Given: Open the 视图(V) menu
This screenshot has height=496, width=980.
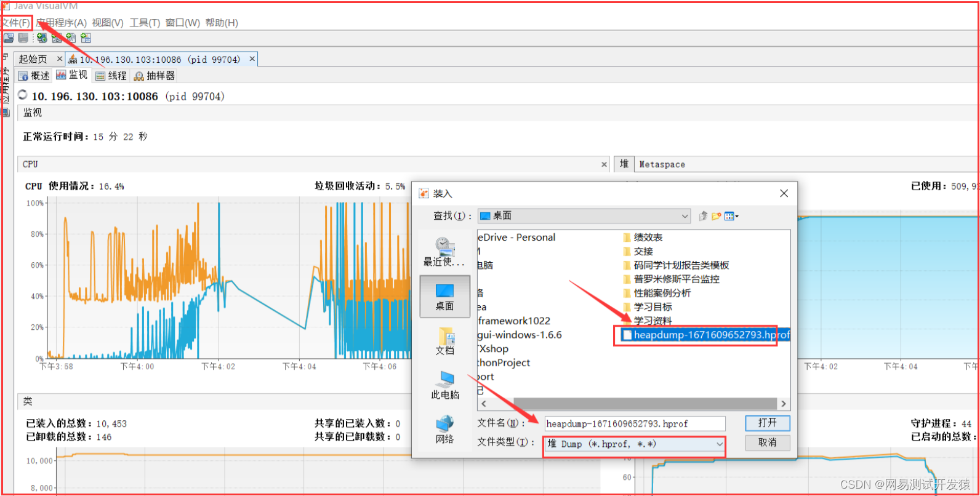Looking at the screenshot, I should coord(108,23).
